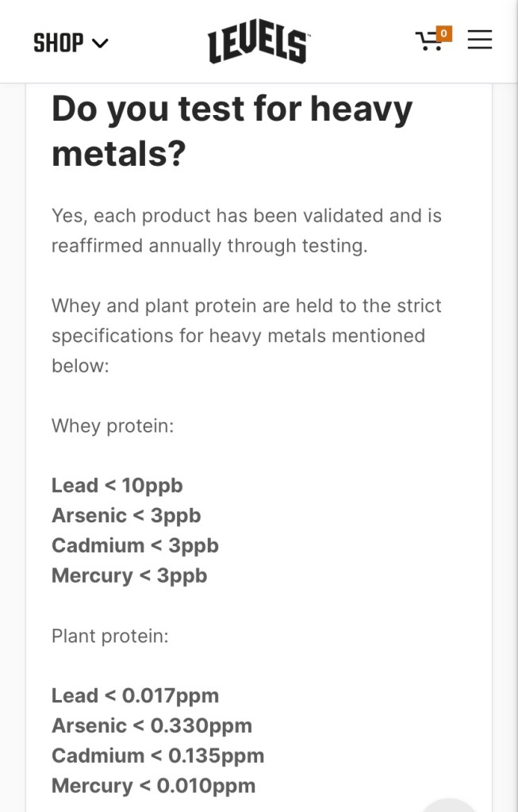
Task: Open the hamburger navigation menu
Action: click(x=480, y=40)
